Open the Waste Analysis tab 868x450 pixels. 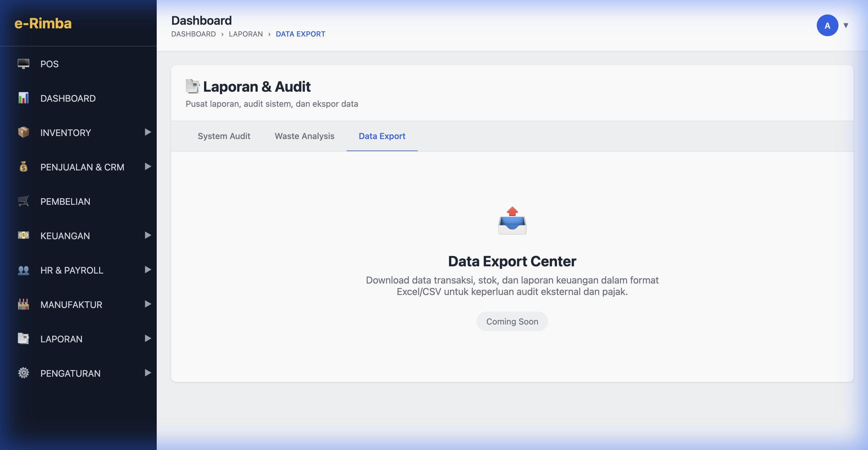click(x=304, y=136)
